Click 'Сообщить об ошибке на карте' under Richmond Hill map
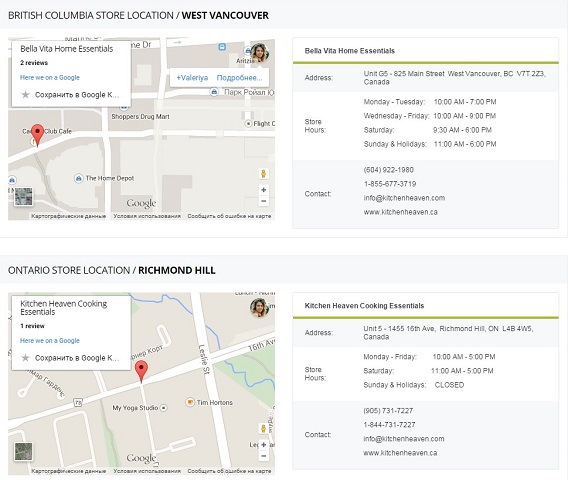The height and width of the screenshot is (480, 568). 229,471
